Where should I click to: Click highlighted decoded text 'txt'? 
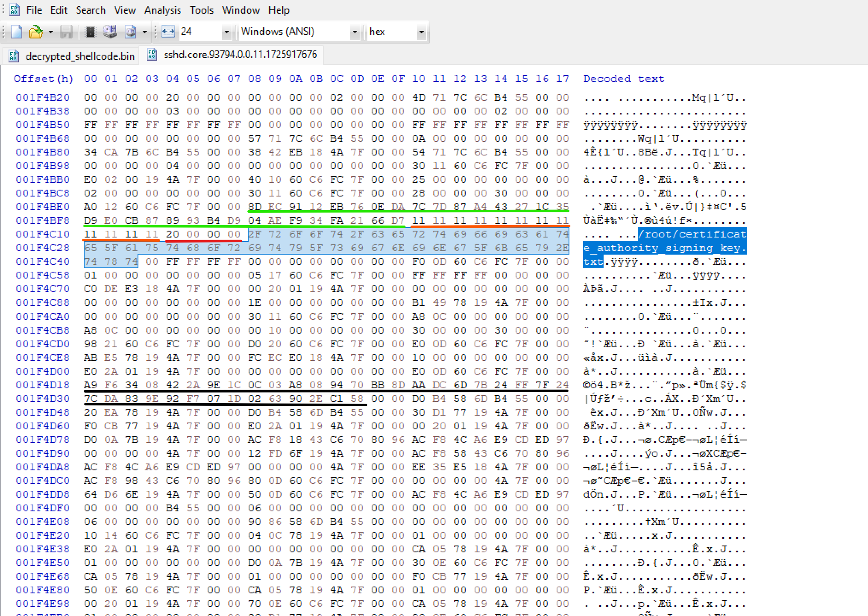(593, 261)
